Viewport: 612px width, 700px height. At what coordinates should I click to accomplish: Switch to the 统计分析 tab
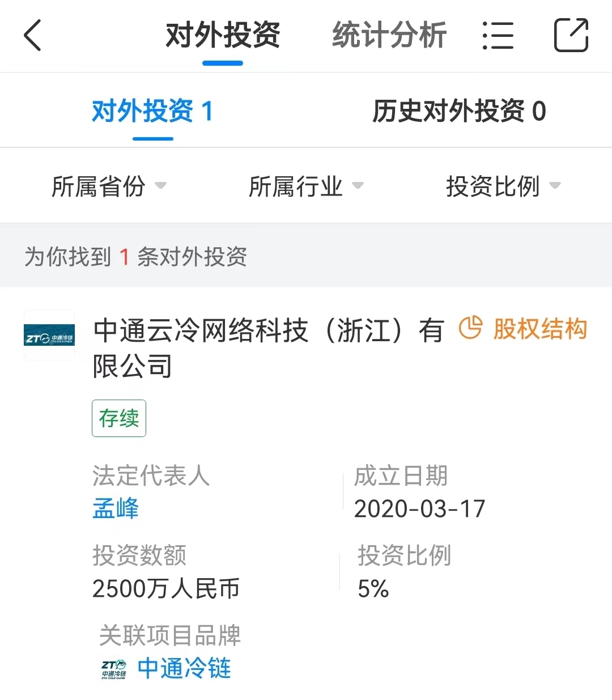[x=389, y=35]
